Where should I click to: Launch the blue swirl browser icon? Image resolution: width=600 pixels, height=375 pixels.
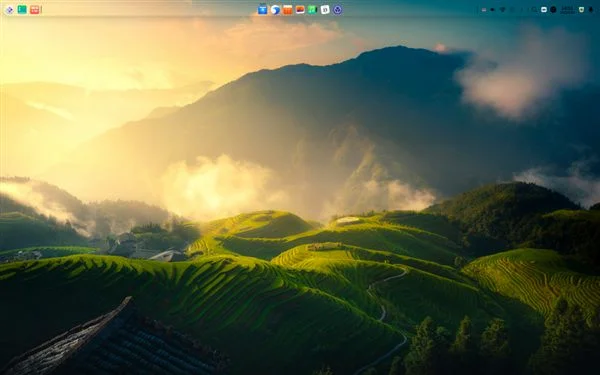[275, 10]
